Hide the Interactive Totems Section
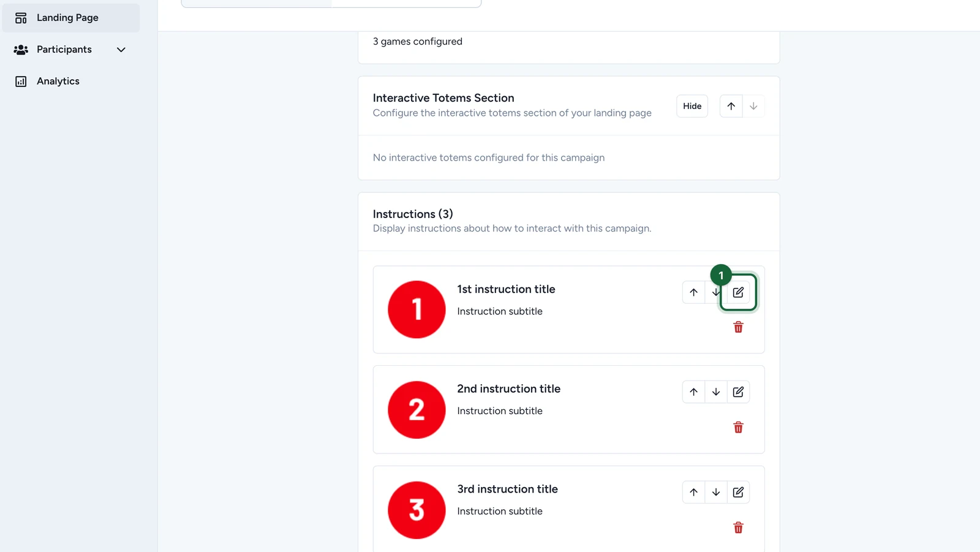The image size is (980, 552). pos(692,106)
